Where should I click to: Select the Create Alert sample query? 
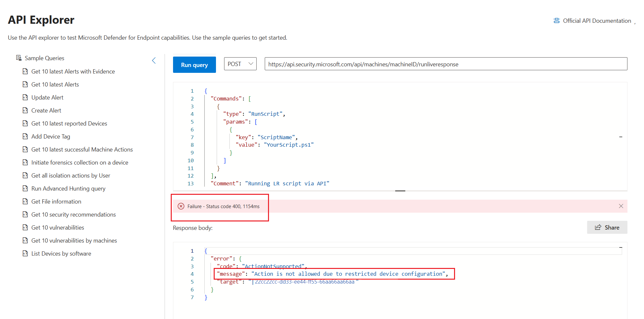point(46,111)
